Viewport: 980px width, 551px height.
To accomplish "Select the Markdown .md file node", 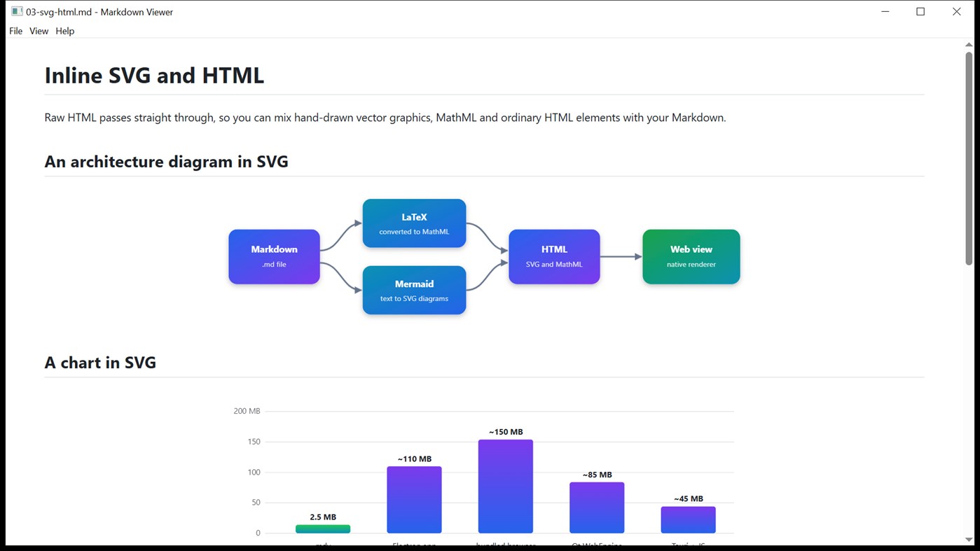I will click(274, 257).
